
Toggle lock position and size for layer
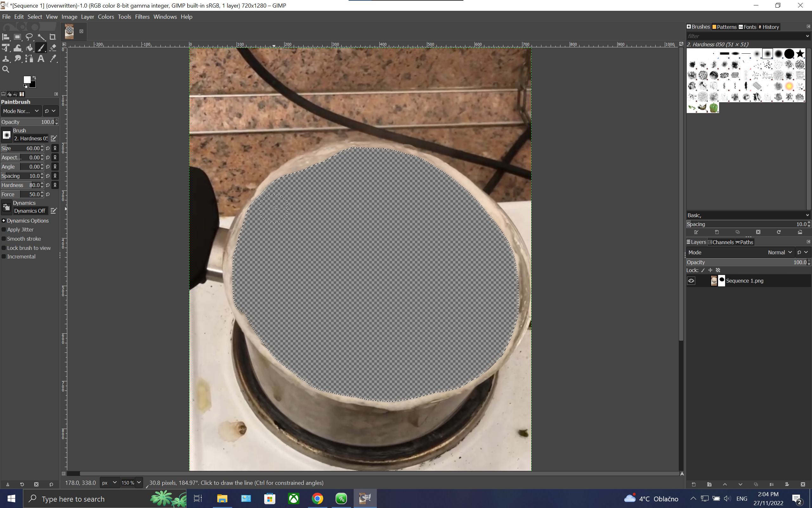[x=710, y=270]
